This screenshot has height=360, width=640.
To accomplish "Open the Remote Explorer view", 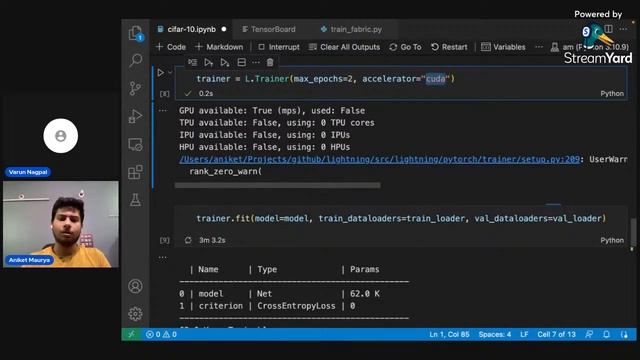I will [135, 144].
